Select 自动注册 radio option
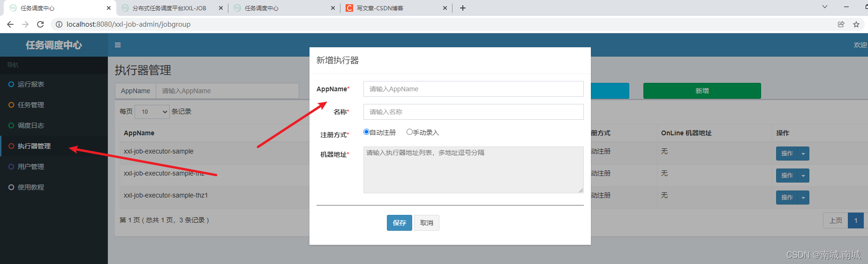Viewport: 868px width, 264px height. (366, 132)
